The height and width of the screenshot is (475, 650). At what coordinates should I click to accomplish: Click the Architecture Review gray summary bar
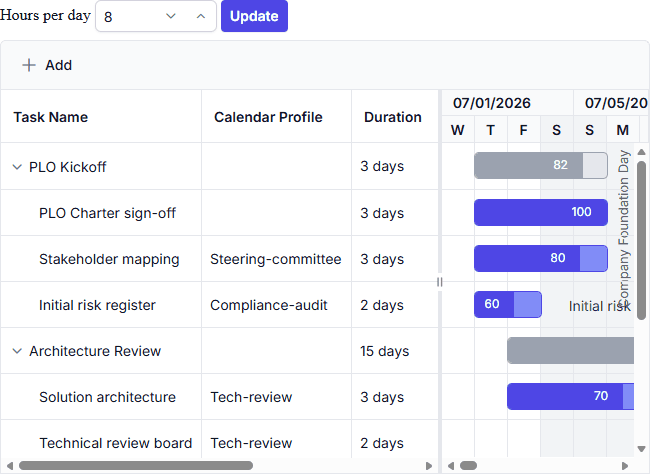coord(570,350)
